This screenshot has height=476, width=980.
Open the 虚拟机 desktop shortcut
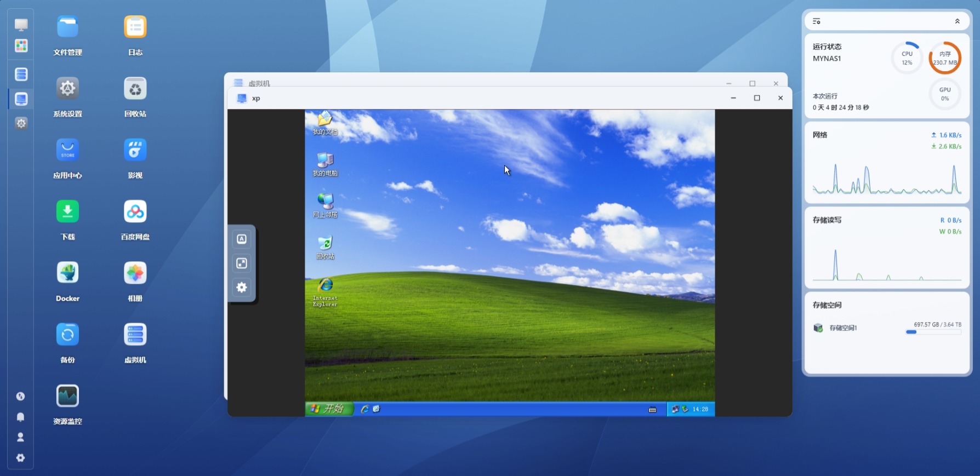click(x=135, y=334)
